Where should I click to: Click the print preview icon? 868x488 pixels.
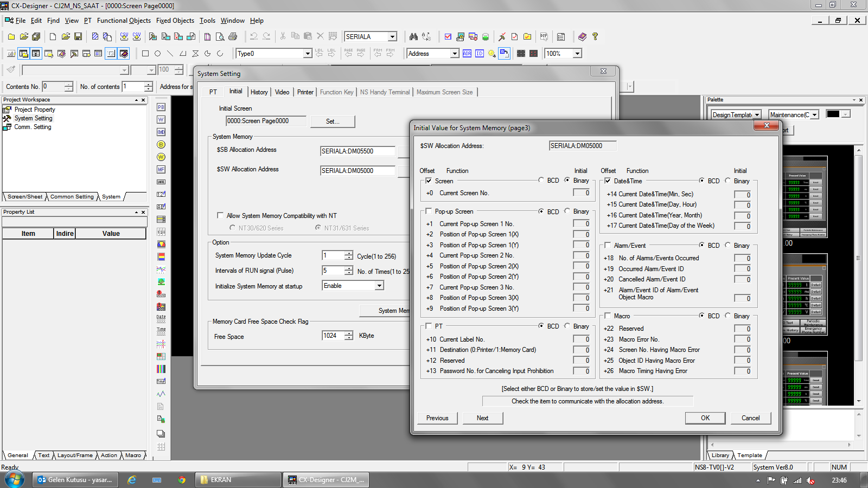[x=220, y=36]
